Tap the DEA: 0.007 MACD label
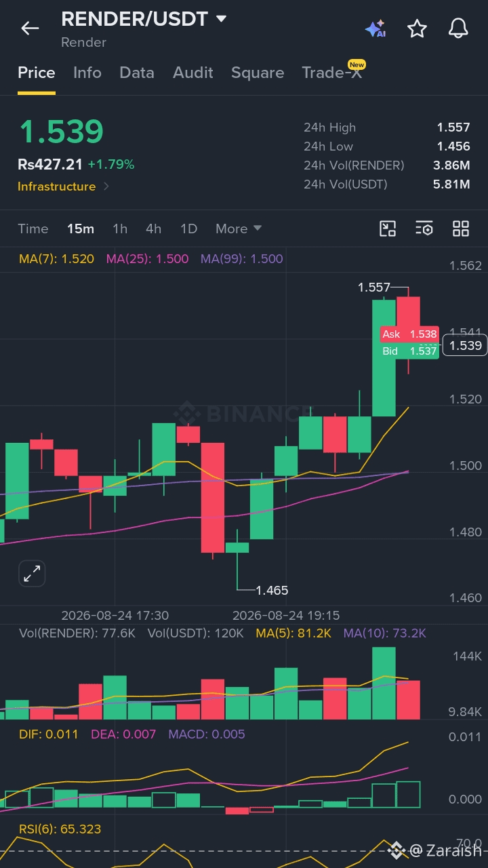The height and width of the screenshot is (868, 488). pyautogui.click(x=123, y=734)
